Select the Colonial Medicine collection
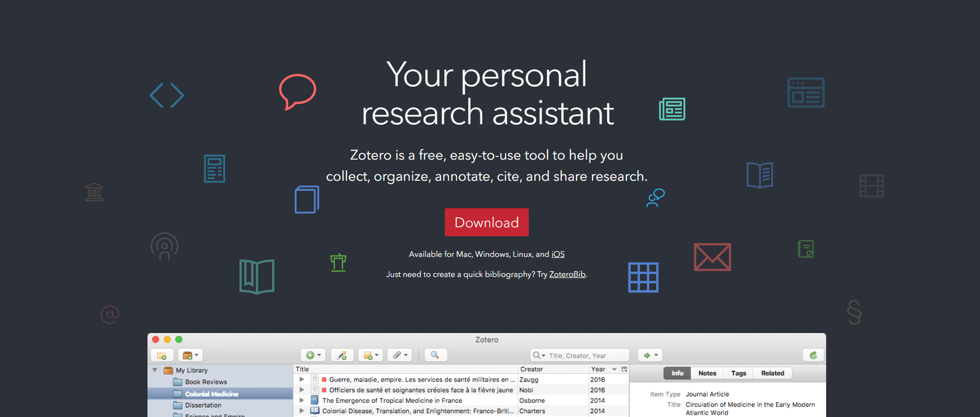The image size is (980, 417). pos(220,394)
